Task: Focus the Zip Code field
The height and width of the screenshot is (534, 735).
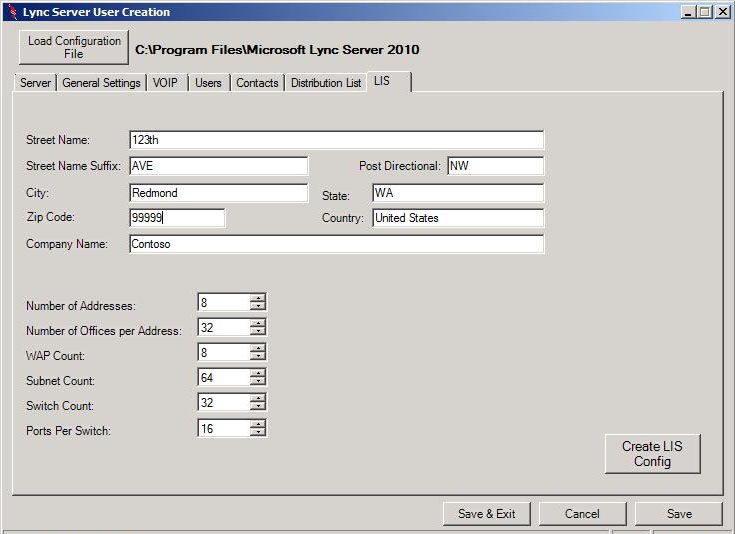Action: (177, 218)
